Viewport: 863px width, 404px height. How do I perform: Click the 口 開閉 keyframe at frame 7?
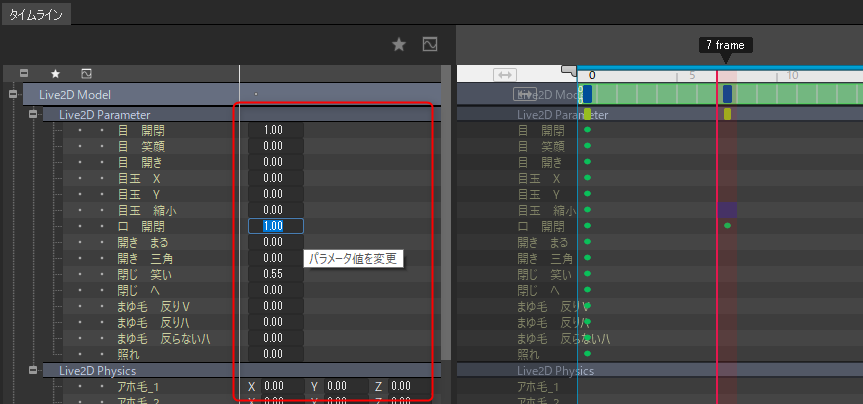coord(728,226)
